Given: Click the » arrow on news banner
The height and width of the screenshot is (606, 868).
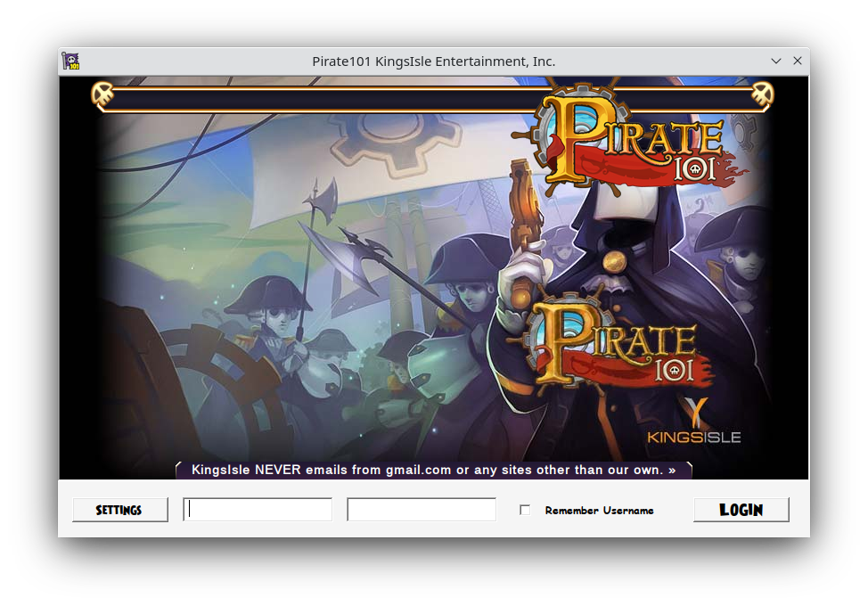Looking at the screenshot, I should [x=672, y=470].
